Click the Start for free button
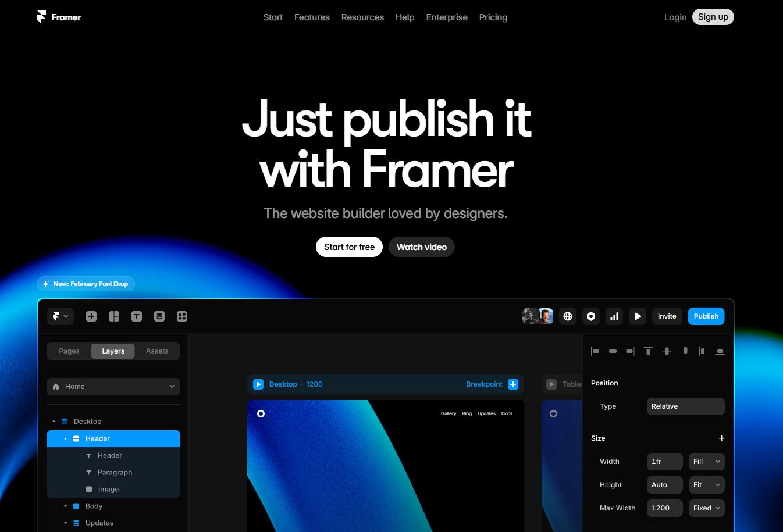The width and height of the screenshot is (783, 532). tap(349, 247)
